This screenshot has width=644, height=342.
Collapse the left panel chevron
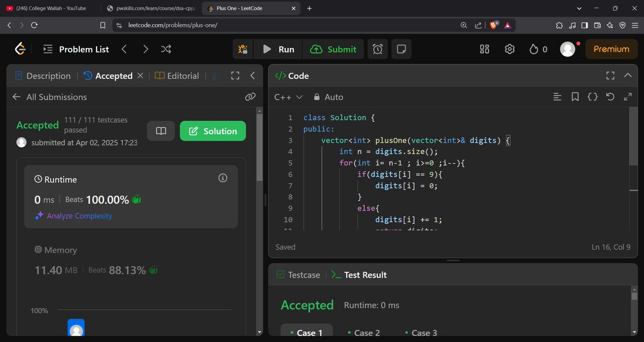252,76
